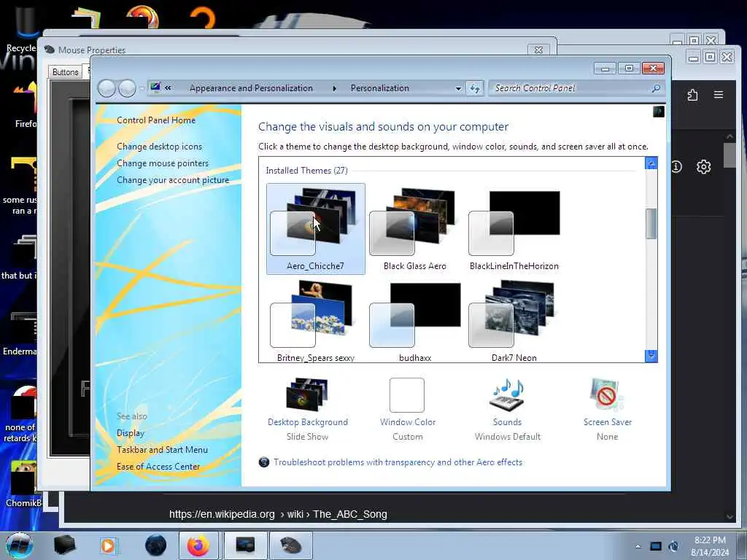Click the double chevron breadcrumb expander
The width and height of the screenshot is (747, 560).
(169, 87)
